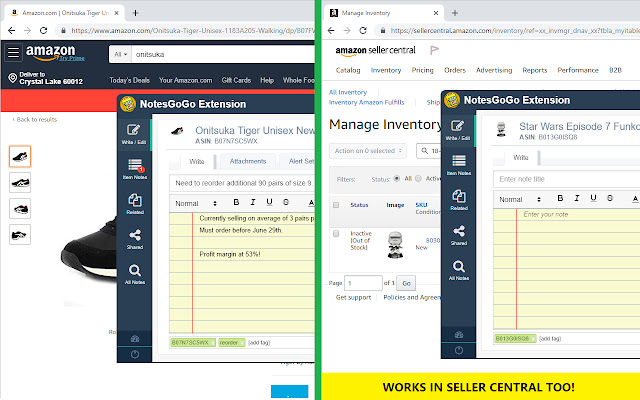This screenshot has height=400, width=640.
Task: Click add tag field in Star Wars note
Action: (x=550, y=338)
